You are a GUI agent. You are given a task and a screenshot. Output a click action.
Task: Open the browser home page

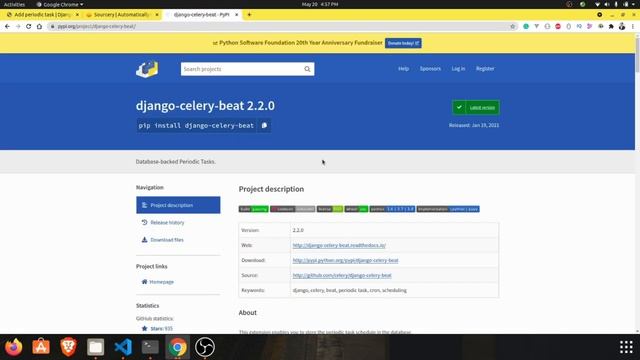tap(39, 26)
